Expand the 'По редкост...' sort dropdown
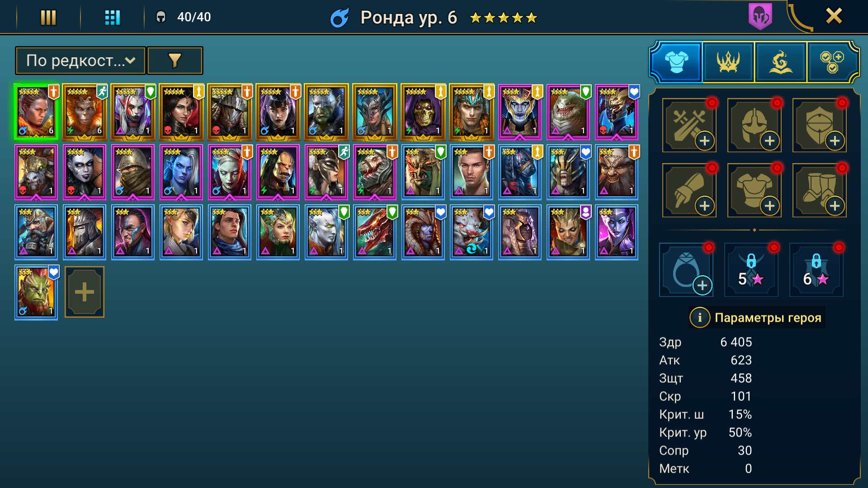The width and height of the screenshot is (868, 488). tap(80, 60)
